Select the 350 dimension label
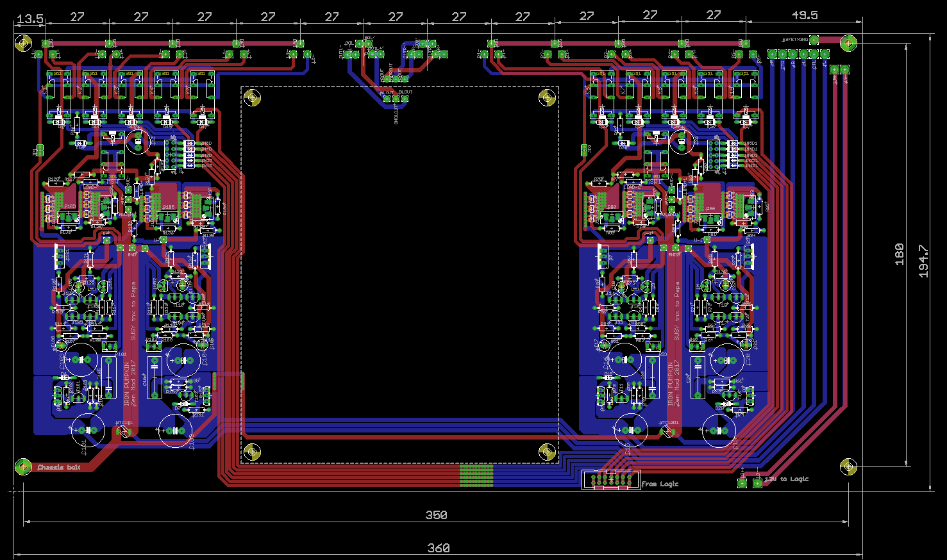The height and width of the screenshot is (560, 947). tap(437, 515)
